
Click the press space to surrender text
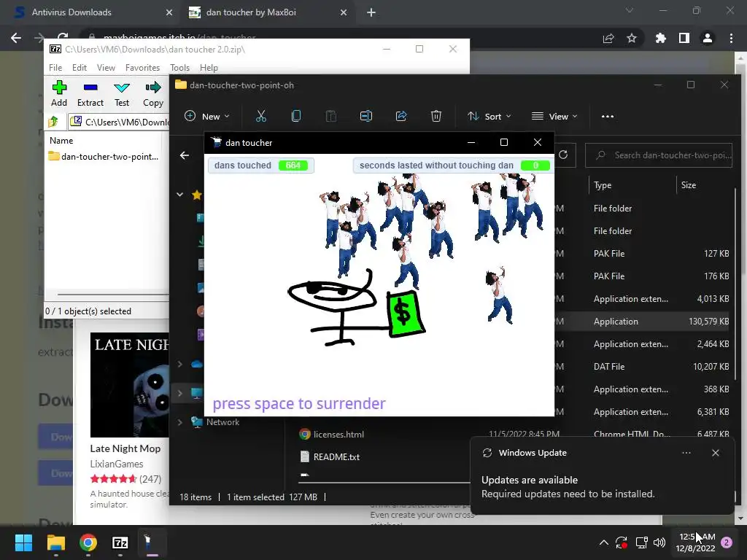(x=298, y=404)
